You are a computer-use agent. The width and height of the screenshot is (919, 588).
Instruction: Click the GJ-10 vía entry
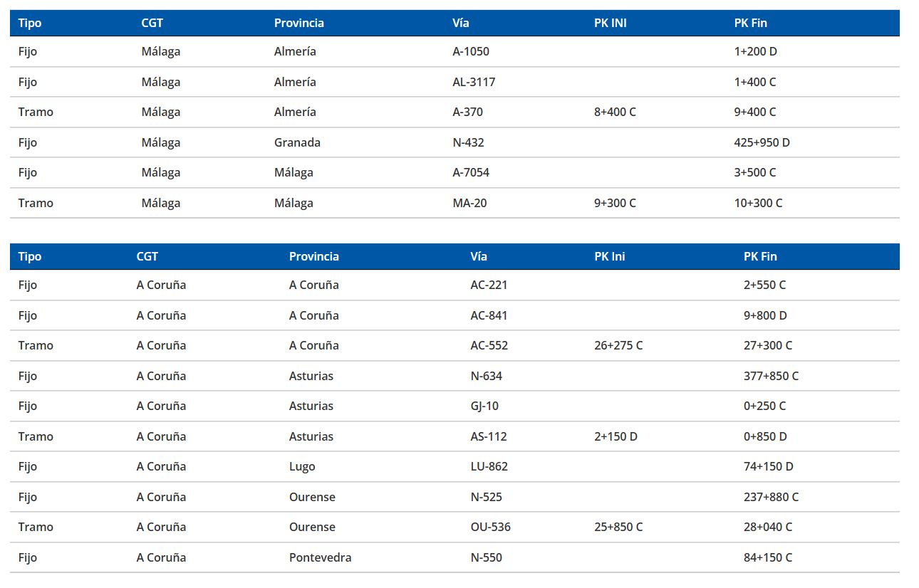click(x=484, y=406)
